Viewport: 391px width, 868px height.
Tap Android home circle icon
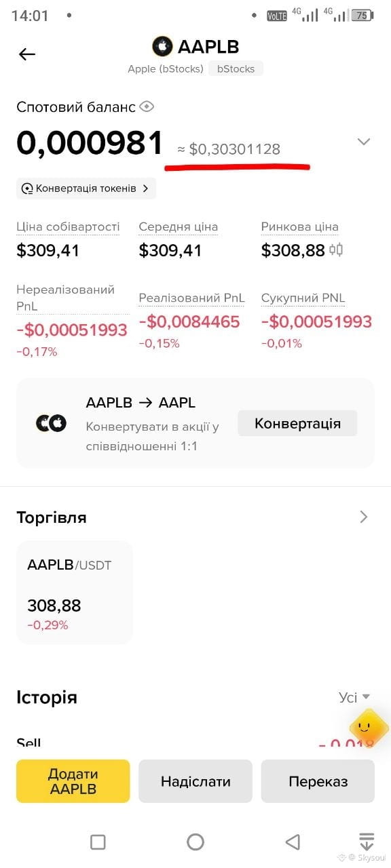[195, 842]
